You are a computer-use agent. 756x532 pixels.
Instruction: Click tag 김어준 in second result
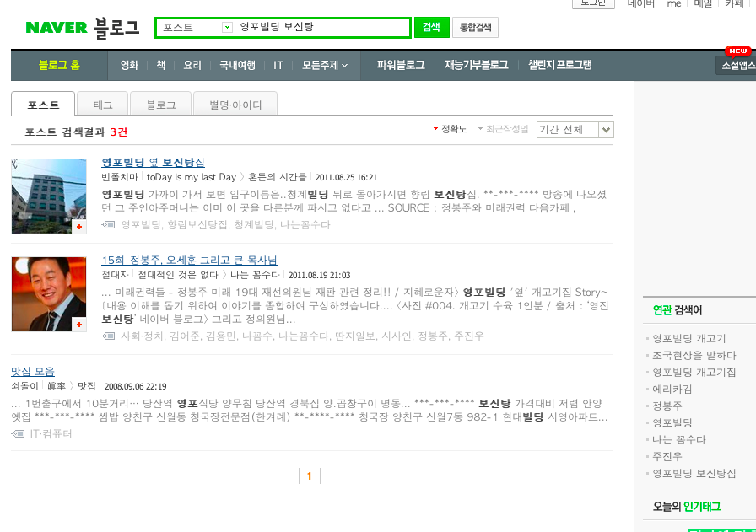[x=185, y=336]
